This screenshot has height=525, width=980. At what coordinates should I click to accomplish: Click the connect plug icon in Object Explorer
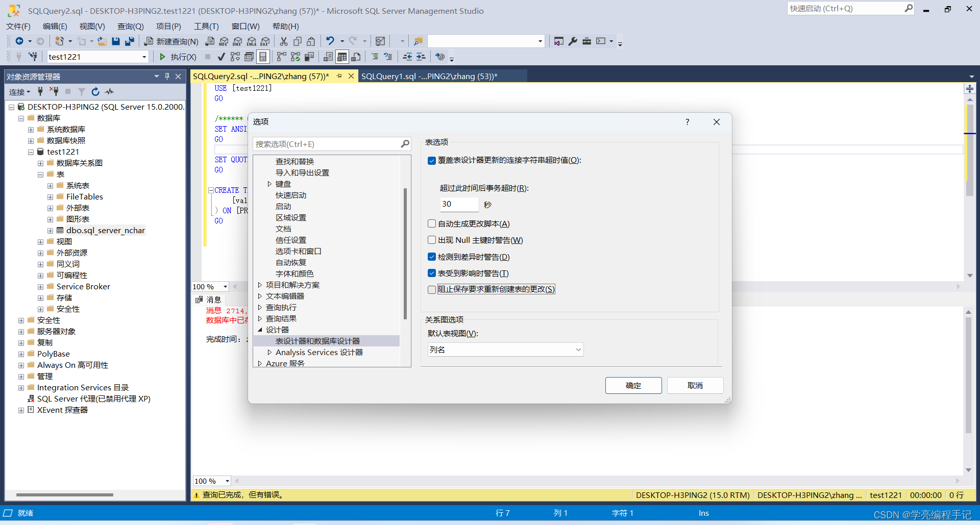click(40, 92)
